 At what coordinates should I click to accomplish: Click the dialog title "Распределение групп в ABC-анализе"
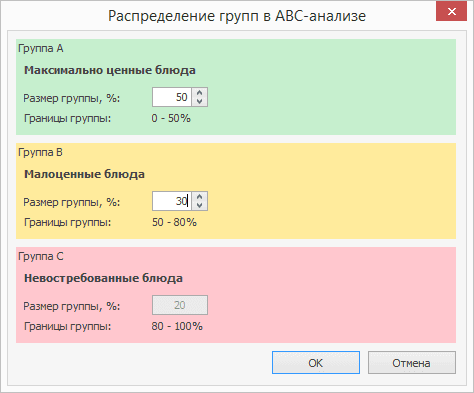237,16
